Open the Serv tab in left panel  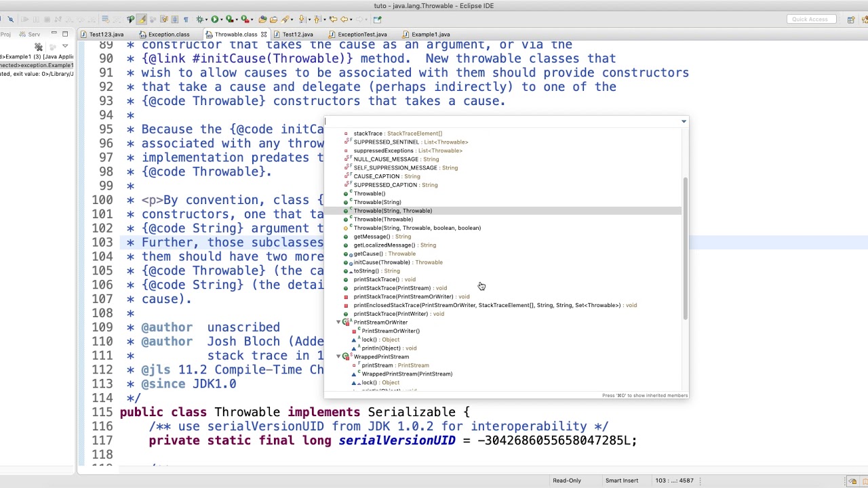(29, 35)
